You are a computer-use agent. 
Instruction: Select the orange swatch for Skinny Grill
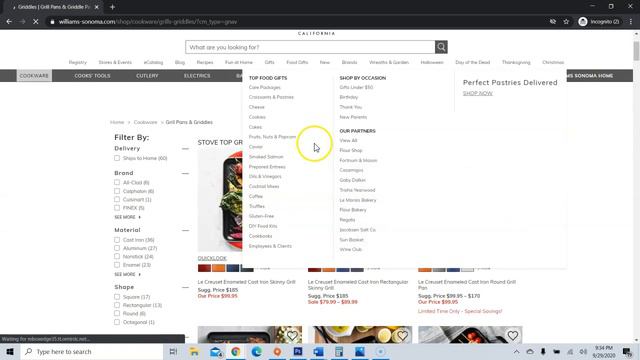click(218, 268)
